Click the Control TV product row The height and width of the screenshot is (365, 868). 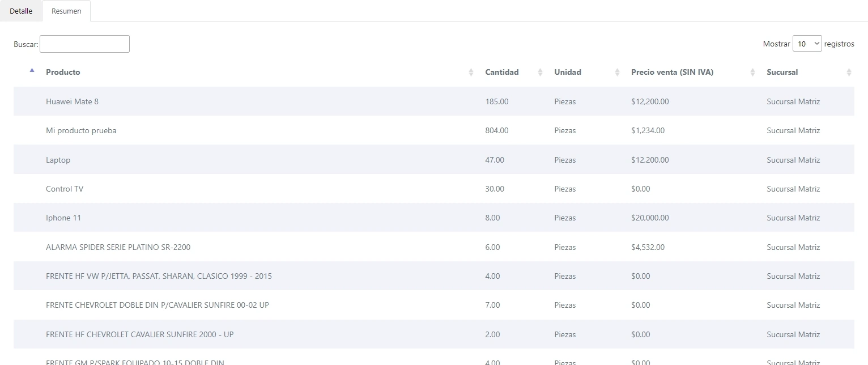[x=65, y=189]
